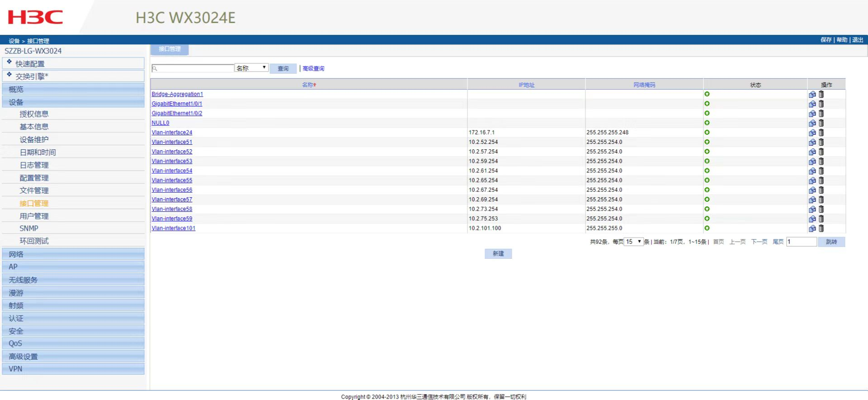Click 尾页 to jump to last page
This screenshot has width=868, height=400.
(x=778, y=242)
